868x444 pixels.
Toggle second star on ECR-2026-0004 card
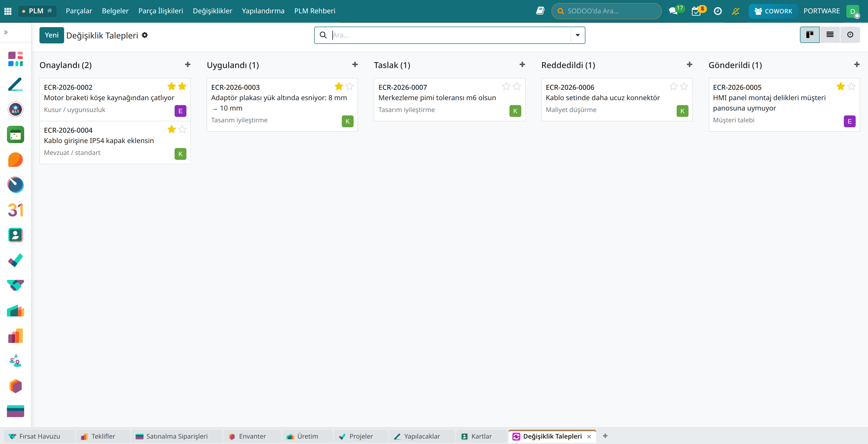(x=182, y=129)
